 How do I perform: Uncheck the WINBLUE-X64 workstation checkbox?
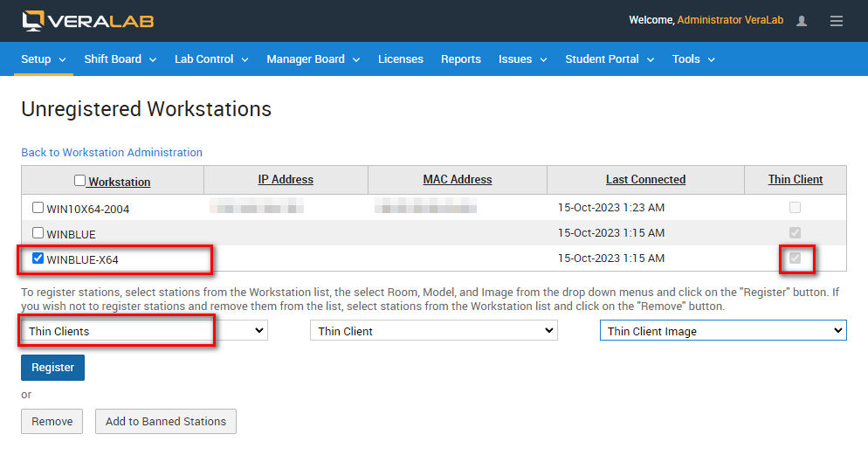(x=38, y=259)
